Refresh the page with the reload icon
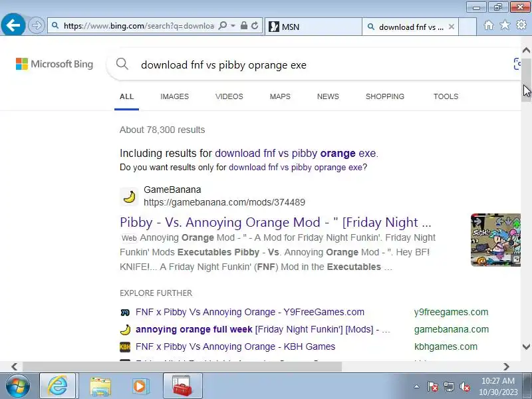Viewport: 532px width, 399px height. [x=255, y=26]
